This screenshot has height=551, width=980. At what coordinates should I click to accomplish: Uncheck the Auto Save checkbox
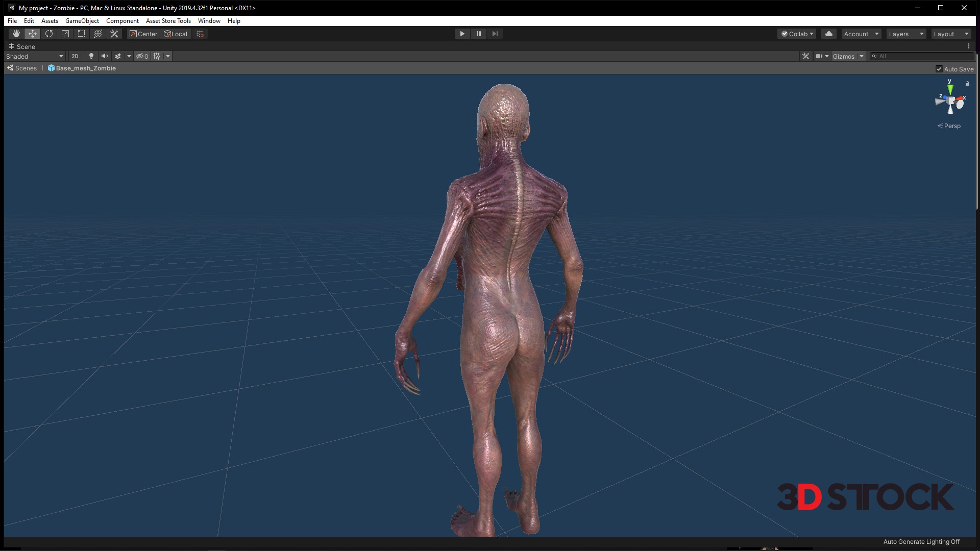click(x=939, y=69)
